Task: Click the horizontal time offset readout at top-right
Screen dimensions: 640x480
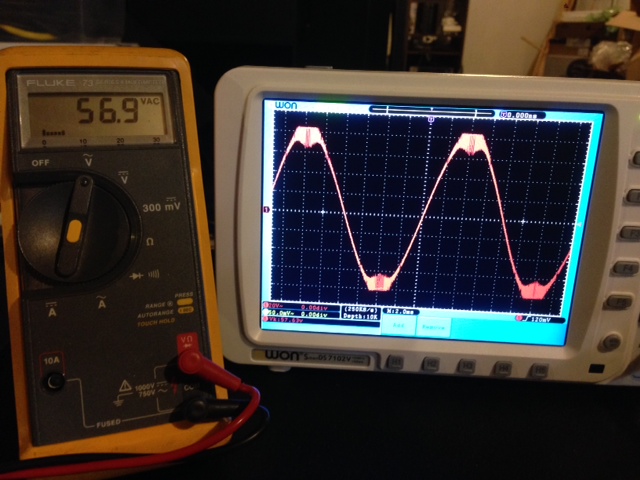Action: 520,115
